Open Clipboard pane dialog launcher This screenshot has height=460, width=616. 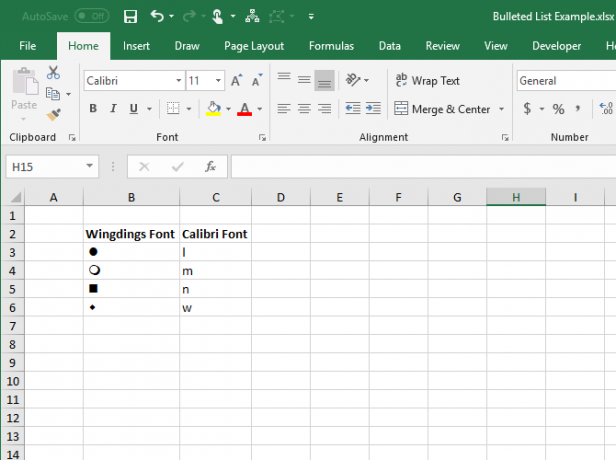(x=72, y=137)
